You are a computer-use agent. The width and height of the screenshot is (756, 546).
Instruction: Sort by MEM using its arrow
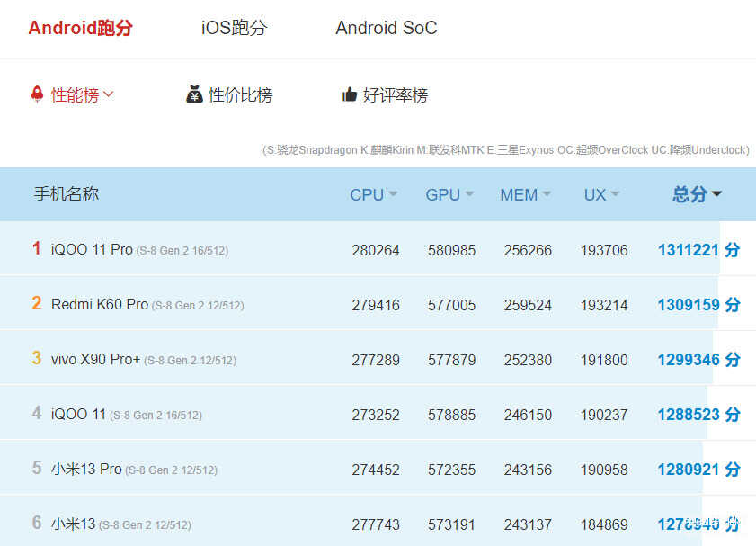[547, 194]
